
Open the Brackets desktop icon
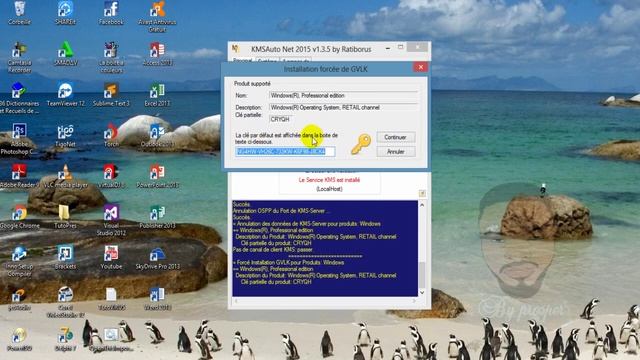(65, 258)
